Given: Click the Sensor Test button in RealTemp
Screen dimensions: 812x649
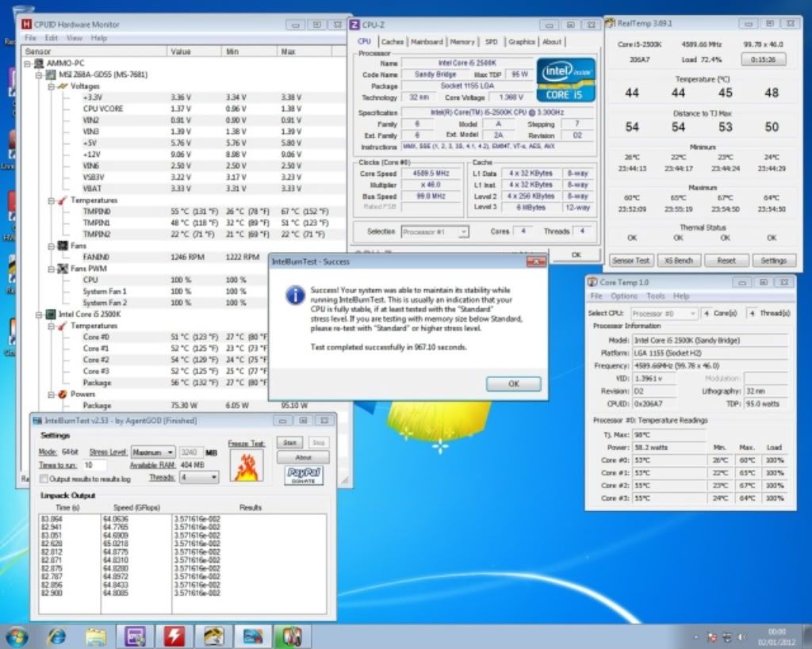Looking at the screenshot, I should pos(632,260).
